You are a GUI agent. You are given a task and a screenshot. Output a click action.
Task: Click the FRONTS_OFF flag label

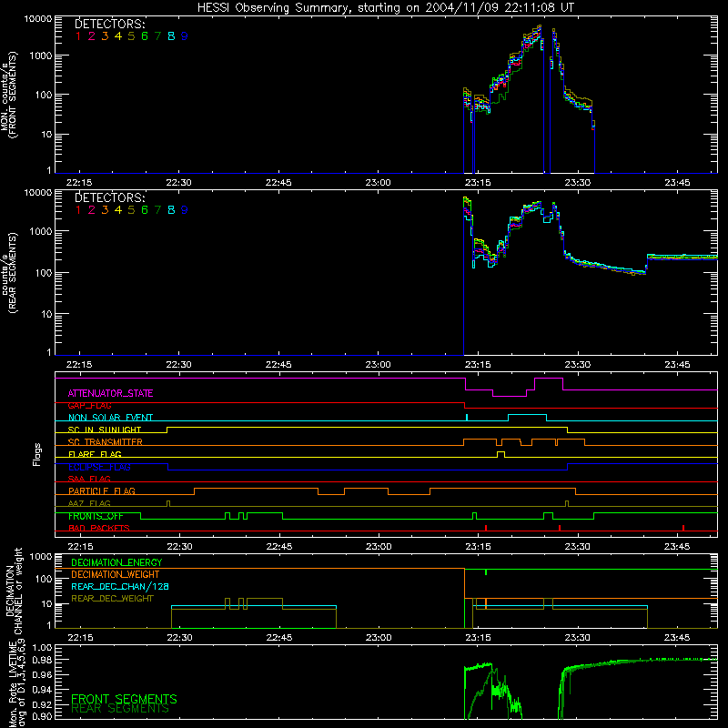(x=96, y=516)
